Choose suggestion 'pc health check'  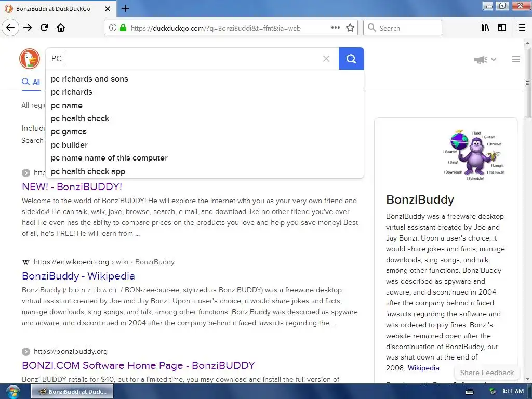205,118
